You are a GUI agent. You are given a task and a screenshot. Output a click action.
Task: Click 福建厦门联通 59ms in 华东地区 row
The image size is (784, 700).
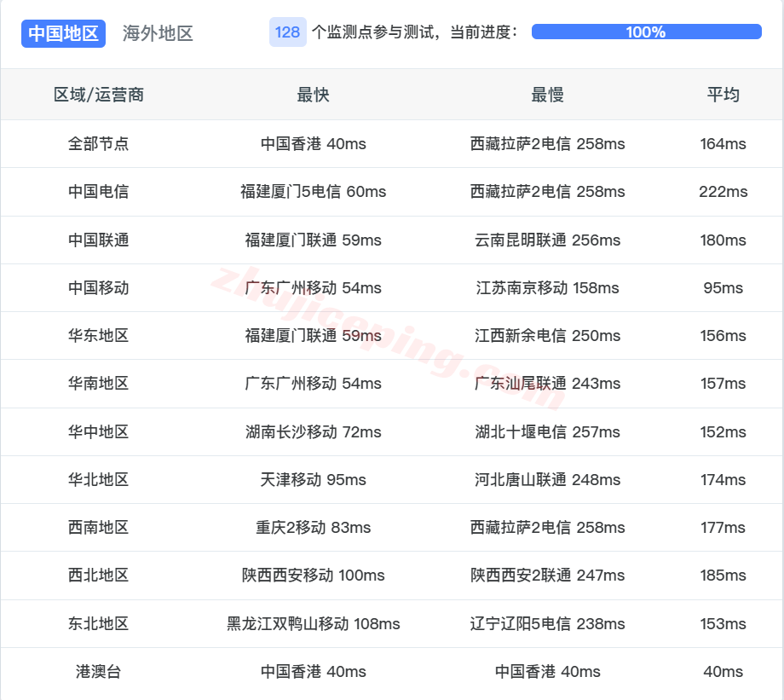pos(313,335)
